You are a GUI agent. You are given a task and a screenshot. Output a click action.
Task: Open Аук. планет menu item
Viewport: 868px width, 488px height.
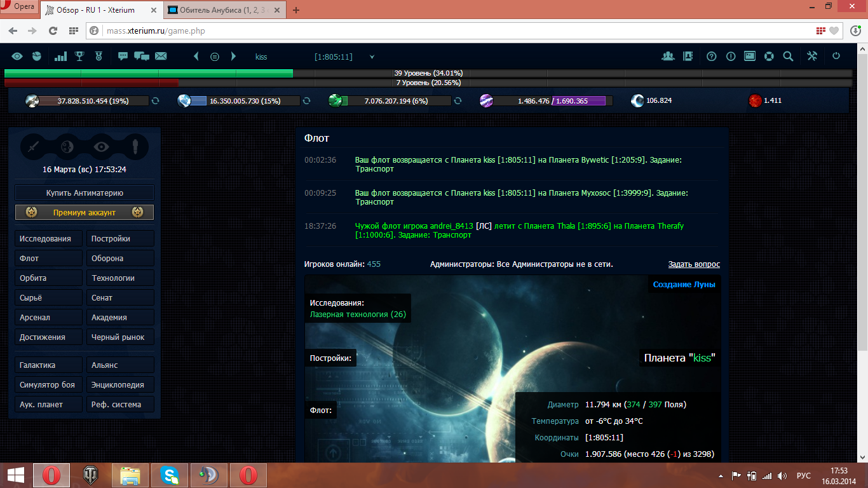pyautogui.click(x=49, y=405)
